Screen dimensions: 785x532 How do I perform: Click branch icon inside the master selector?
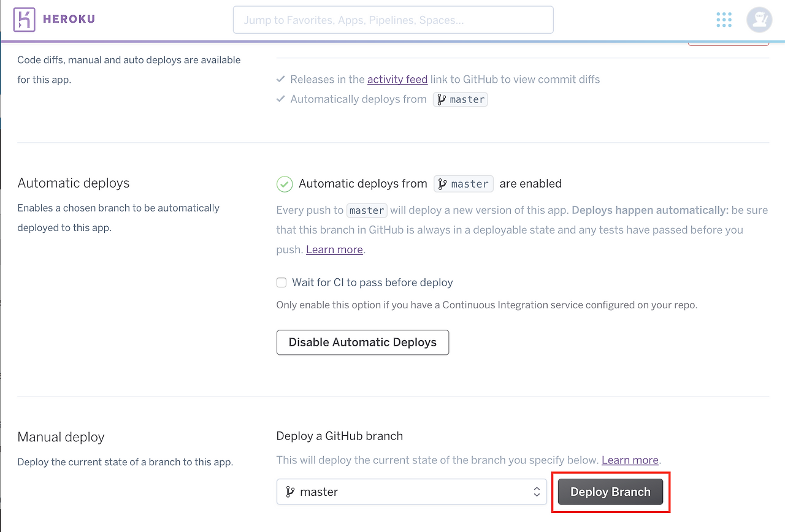pos(290,492)
